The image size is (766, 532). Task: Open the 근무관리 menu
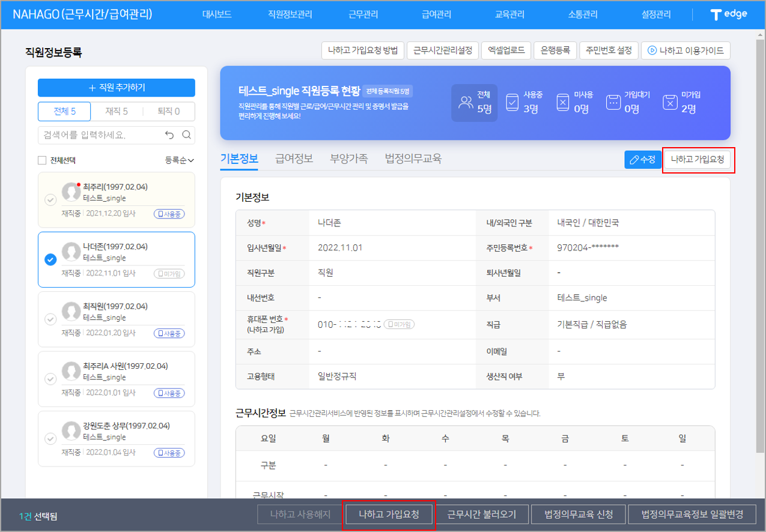[x=363, y=14]
